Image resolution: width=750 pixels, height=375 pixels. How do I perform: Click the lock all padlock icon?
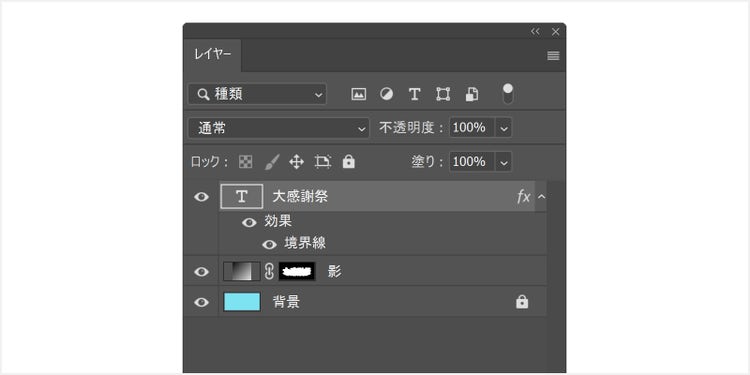coord(349,162)
